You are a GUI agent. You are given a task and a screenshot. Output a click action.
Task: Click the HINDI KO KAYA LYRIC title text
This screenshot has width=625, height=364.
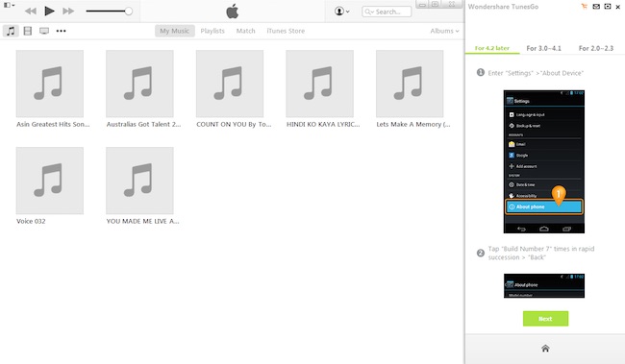[x=323, y=124]
